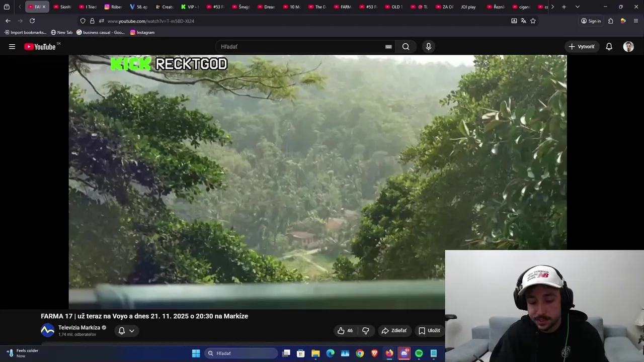Click Import bookmarks in the bookmarks bar
644x362 pixels.
pyautogui.click(x=25, y=33)
